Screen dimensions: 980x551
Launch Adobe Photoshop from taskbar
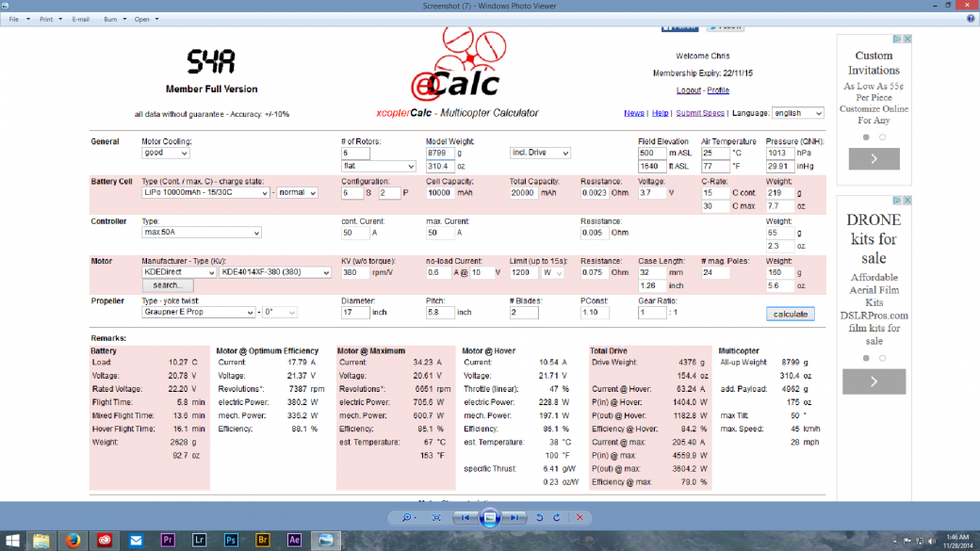[231, 541]
